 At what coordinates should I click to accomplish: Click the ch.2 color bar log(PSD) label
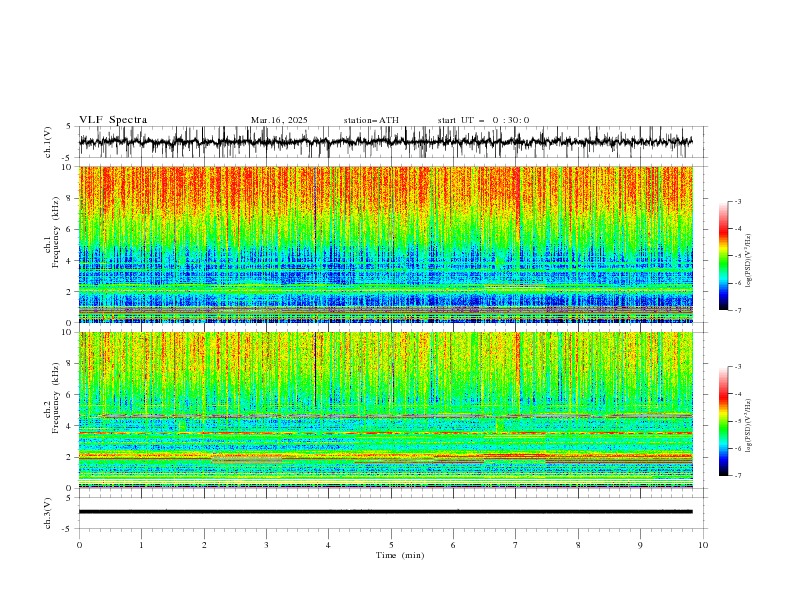pyautogui.click(x=748, y=425)
